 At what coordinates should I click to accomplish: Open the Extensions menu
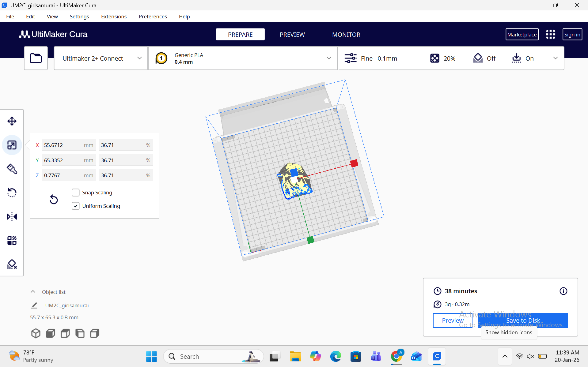(x=114, y=17)
